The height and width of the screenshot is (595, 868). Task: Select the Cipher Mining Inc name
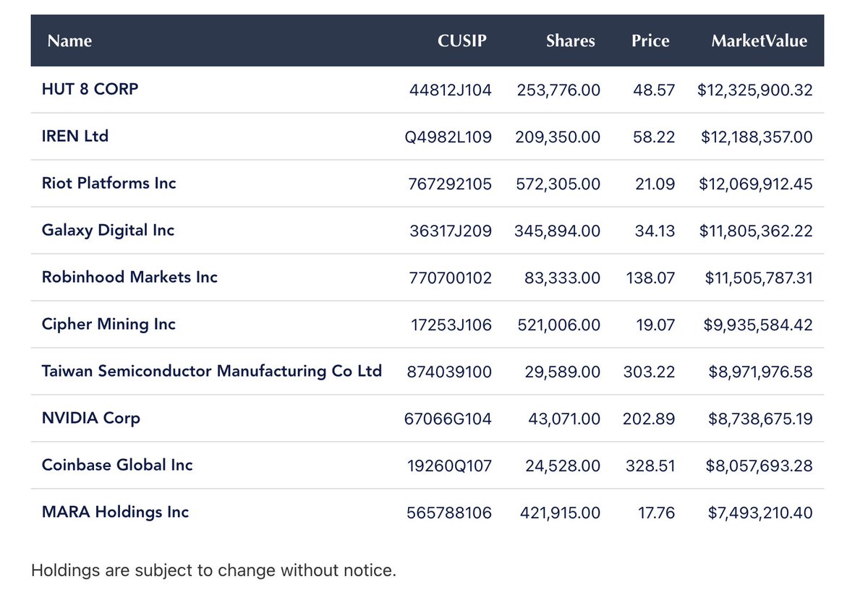109,324
